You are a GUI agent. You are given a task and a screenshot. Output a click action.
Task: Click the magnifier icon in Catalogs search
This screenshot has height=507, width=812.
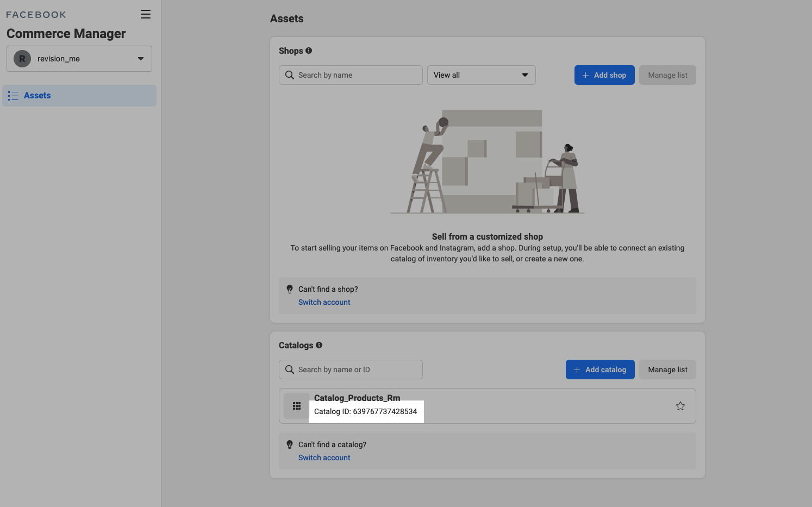290,370
